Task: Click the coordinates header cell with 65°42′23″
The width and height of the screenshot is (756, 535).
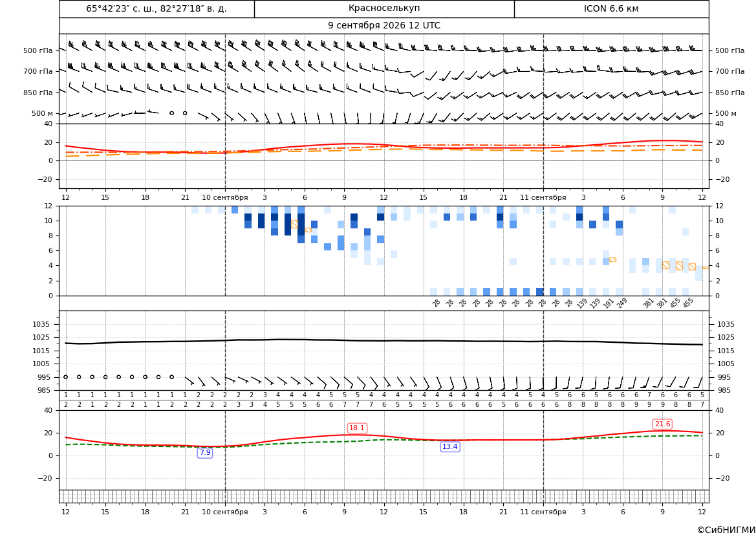Action: click(x=157, y=8)
